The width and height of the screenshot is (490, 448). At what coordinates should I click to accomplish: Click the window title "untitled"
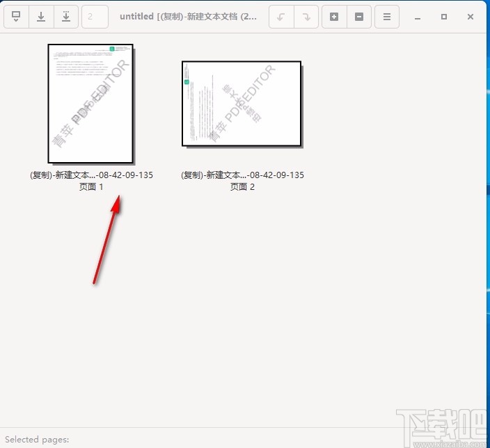136,16
